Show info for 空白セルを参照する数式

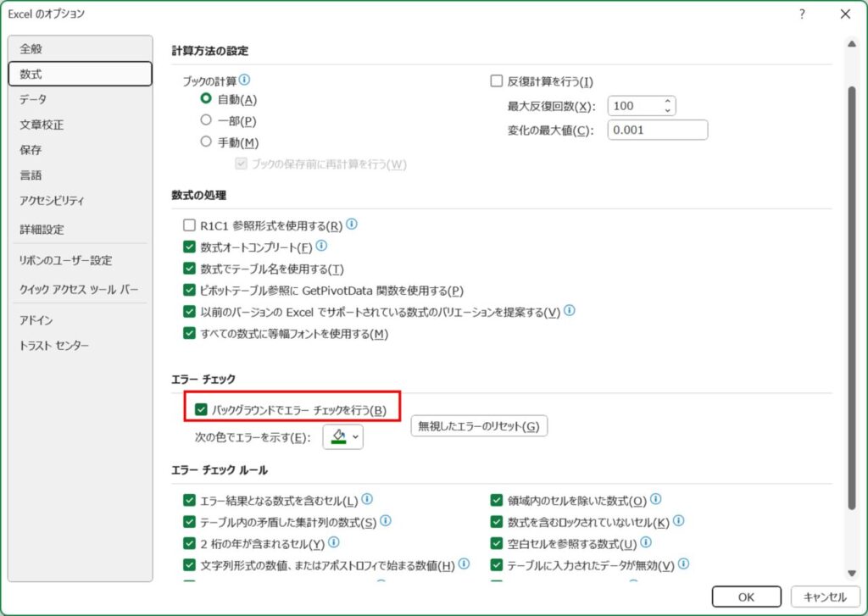(646, 542)
